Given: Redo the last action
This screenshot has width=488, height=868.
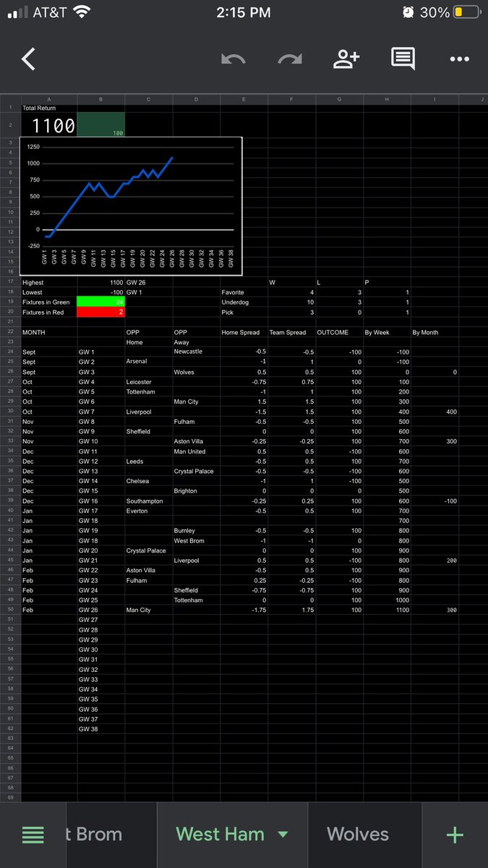Looking at the screenshot, I should click(290, 59).
